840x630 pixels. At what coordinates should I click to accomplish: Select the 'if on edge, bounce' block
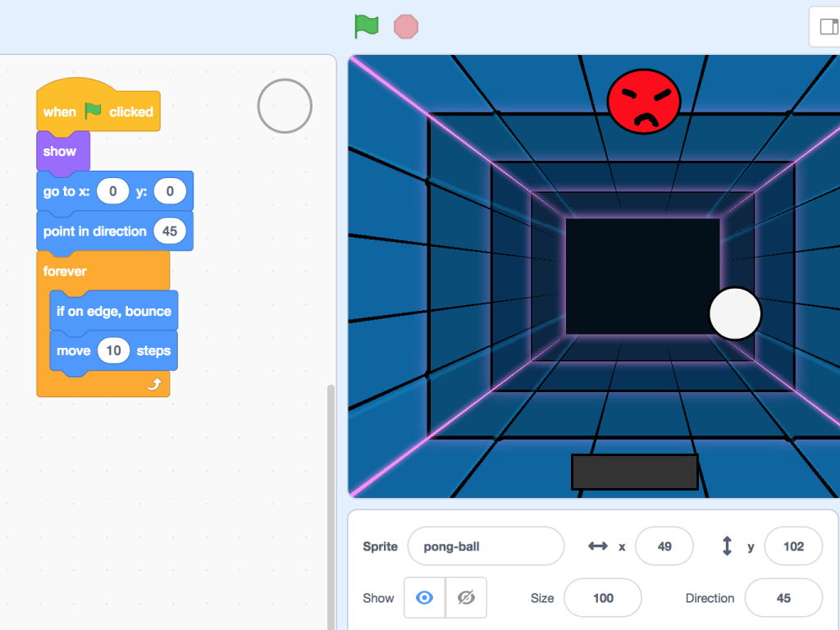[x=113, y=311]
